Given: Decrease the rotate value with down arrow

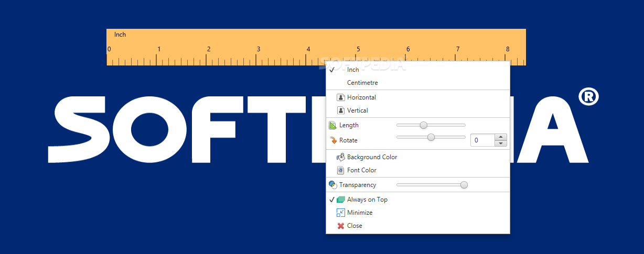Looking at the screenshot, I should 501,143.
